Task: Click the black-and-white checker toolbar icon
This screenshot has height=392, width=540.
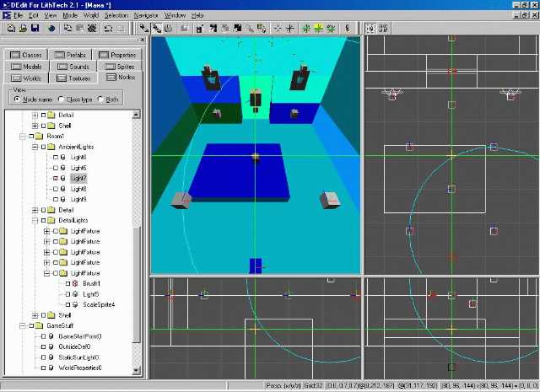Action: (x=237, y=28)
